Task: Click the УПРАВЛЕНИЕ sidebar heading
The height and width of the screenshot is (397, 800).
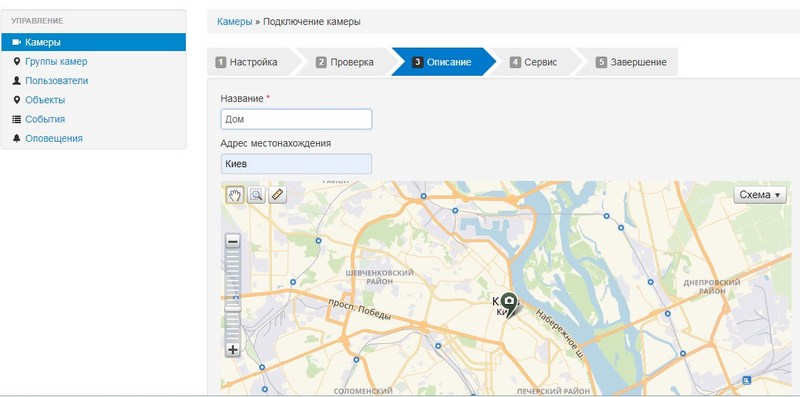Action: 37,21
